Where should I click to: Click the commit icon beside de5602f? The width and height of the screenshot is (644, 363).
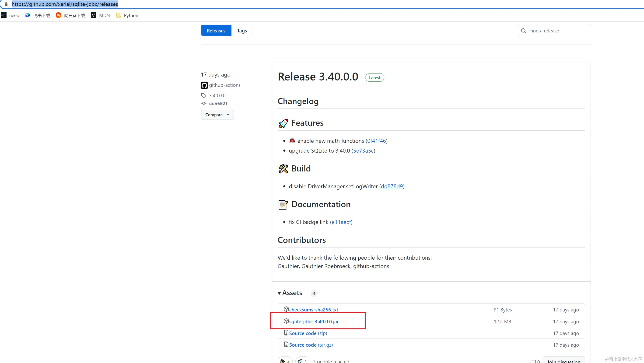pos(204,103)
